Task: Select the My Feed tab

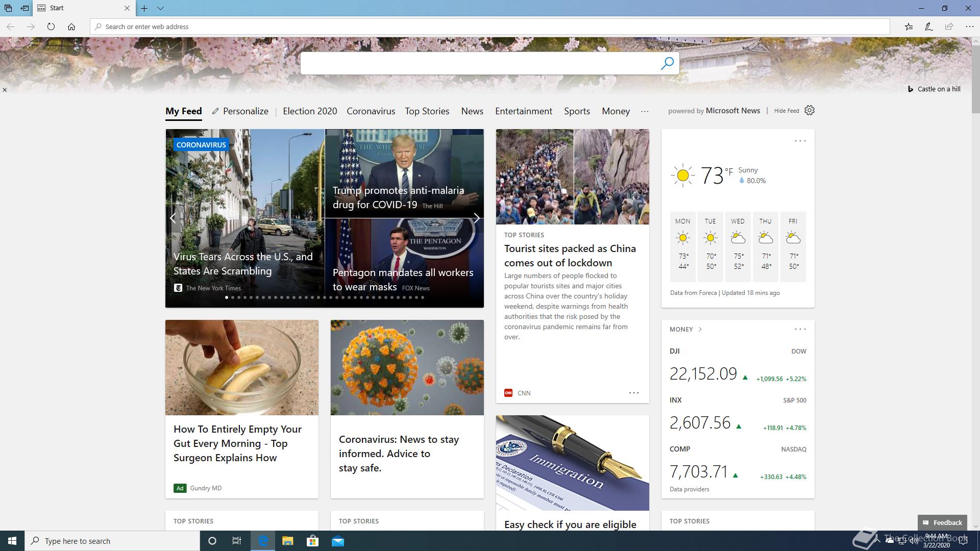Action: (x=184, y=111)
